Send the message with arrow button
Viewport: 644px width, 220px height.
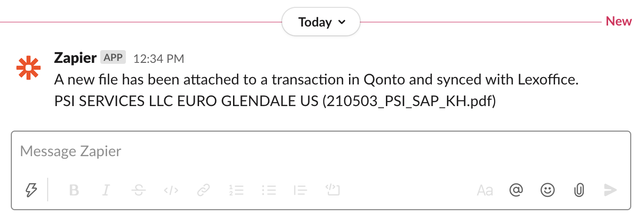pyautogui.click(x=610, y=190)
